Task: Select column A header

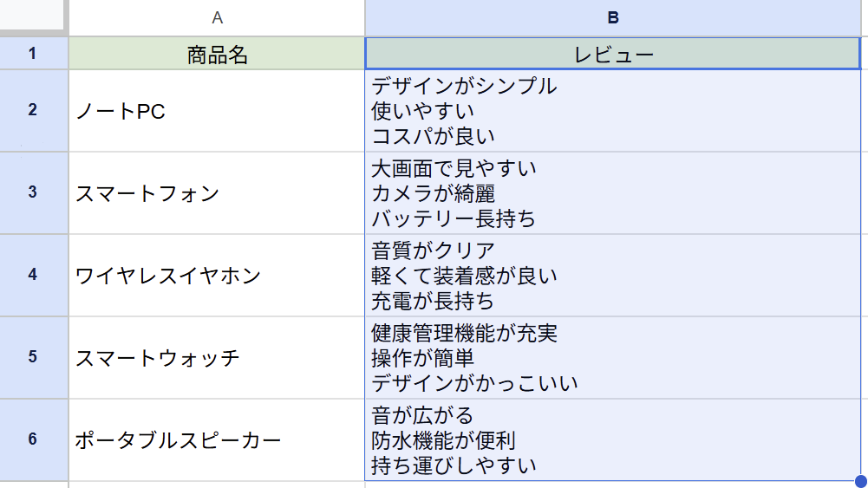Action: (x=217, y=17)
